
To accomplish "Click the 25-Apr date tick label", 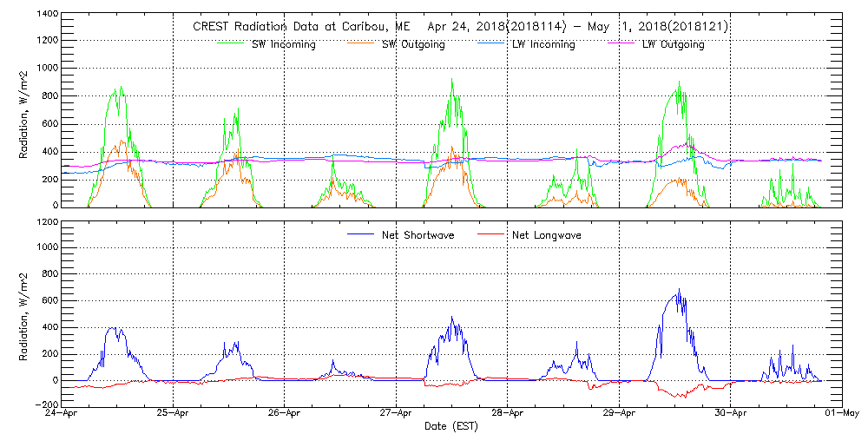I will pos(174,414).
